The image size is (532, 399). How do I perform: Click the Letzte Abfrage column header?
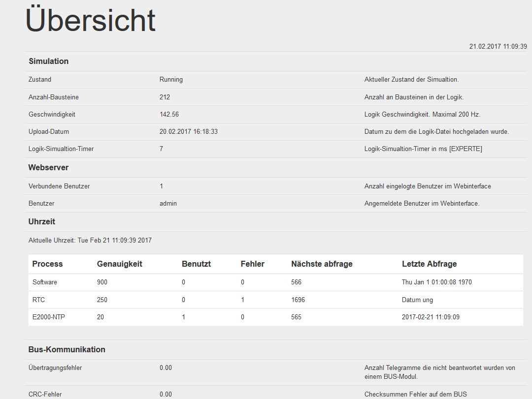point(429,264)
